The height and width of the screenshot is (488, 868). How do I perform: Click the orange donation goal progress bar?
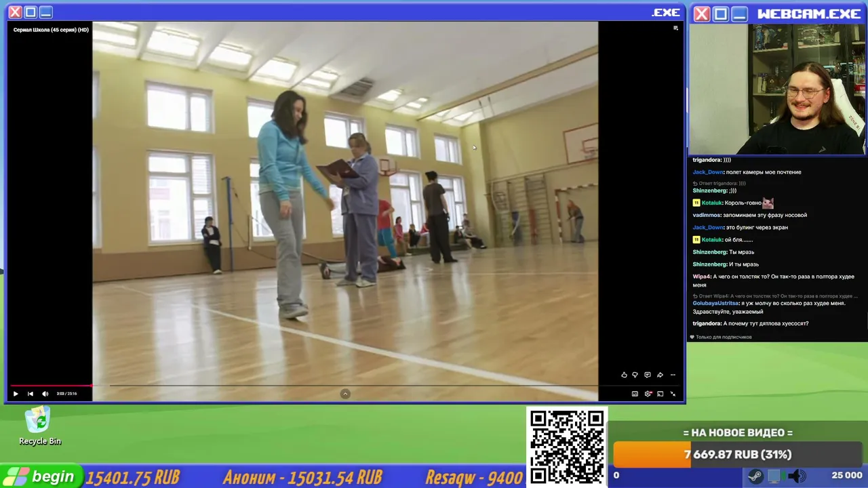(x=738, y=455)
